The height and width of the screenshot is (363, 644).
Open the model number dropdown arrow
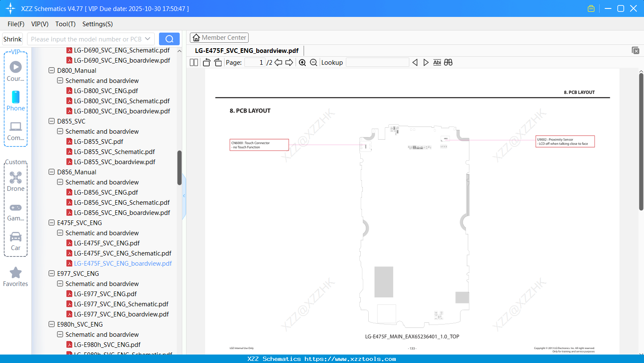[148, 39]
